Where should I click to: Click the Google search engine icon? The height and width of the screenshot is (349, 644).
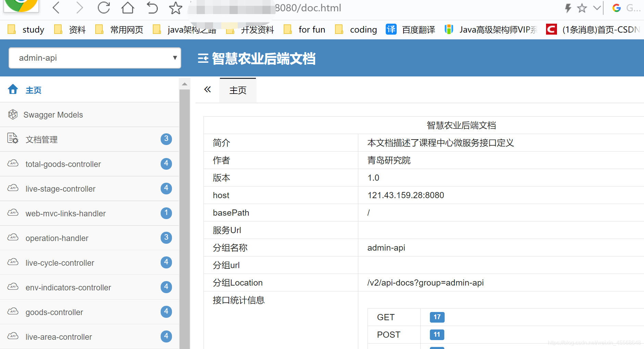[617, 8]
